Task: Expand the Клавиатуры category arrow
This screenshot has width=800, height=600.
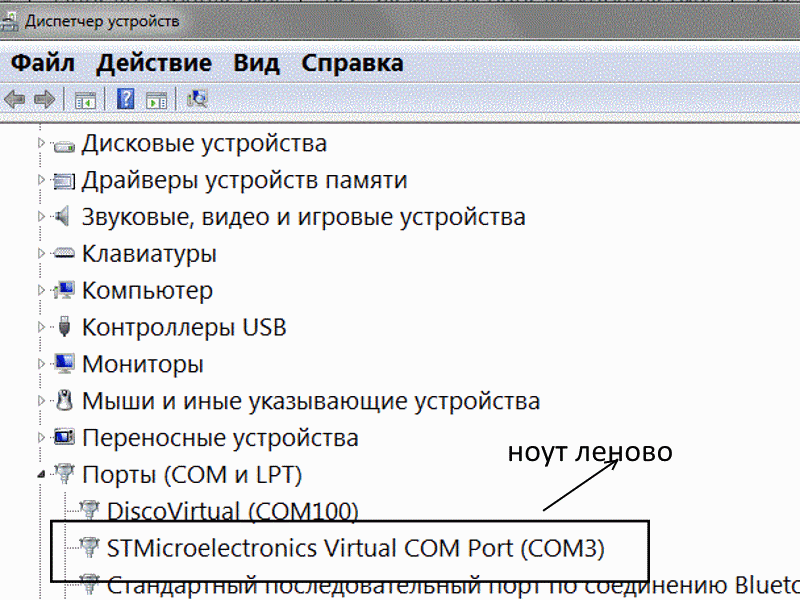Action: point(42,254)
